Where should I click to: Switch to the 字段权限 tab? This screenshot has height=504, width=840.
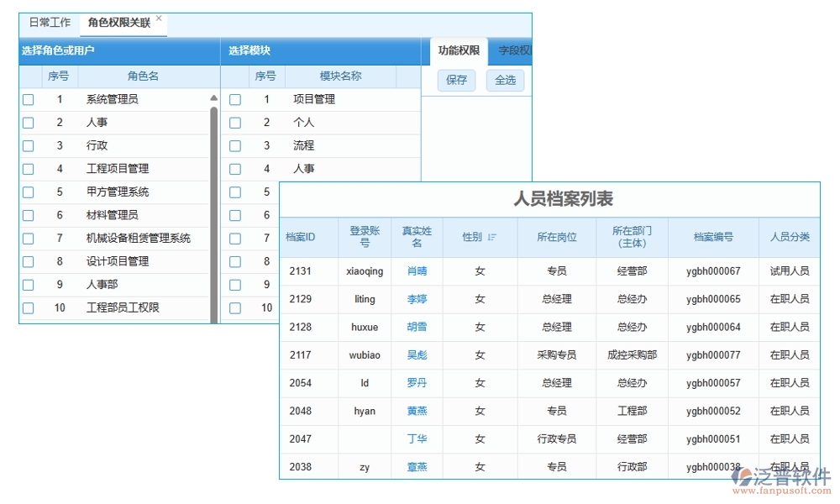[x=514, y=50]
